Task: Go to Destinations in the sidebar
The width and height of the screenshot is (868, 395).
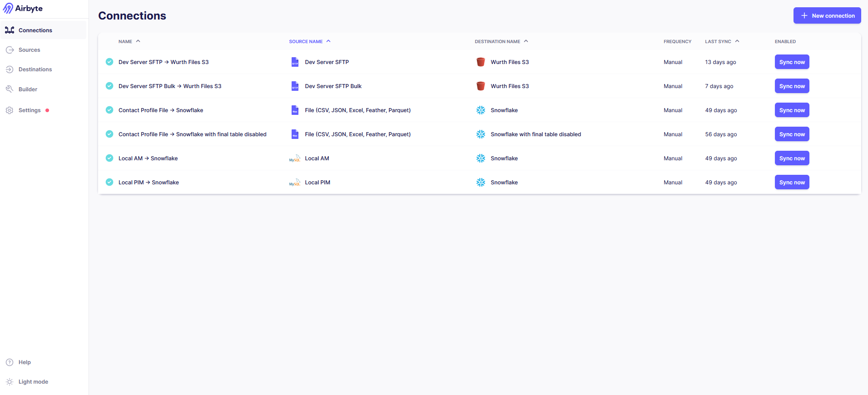Action: point(35,69)
